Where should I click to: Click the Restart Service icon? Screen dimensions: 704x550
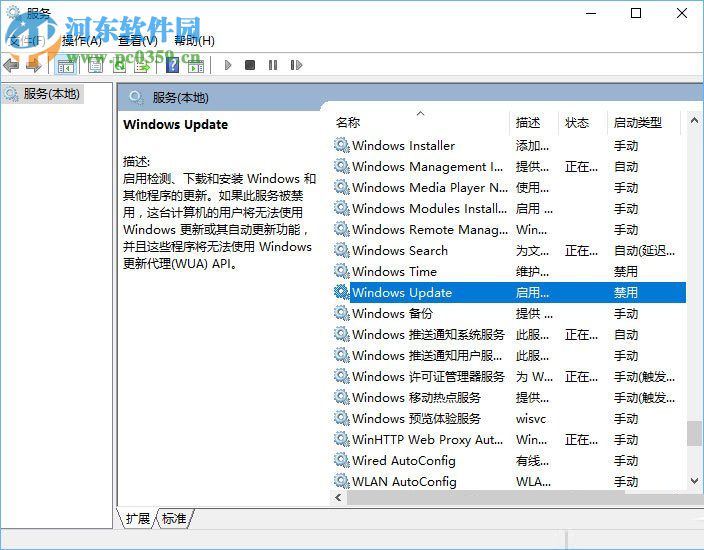(296, 66)
